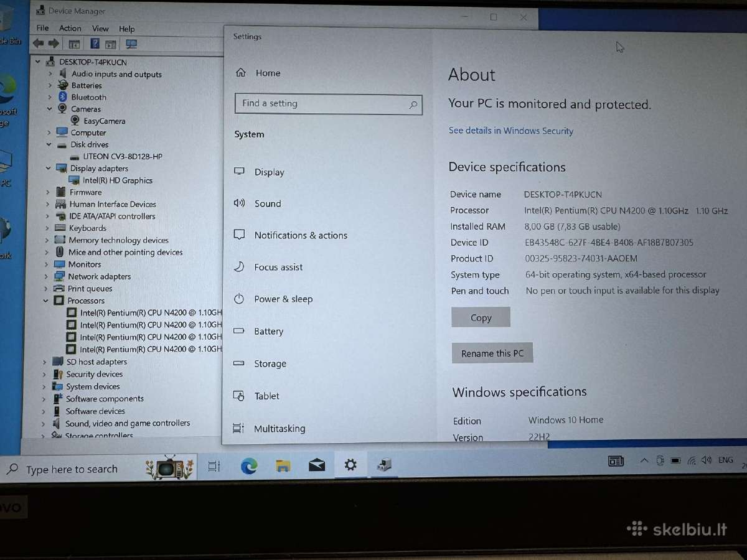
Task: Show hidden tray icons with the chevron
Action: click(644, 461)
